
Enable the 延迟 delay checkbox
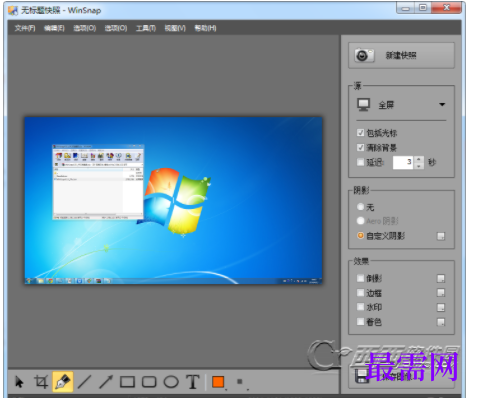pos(360,162)
